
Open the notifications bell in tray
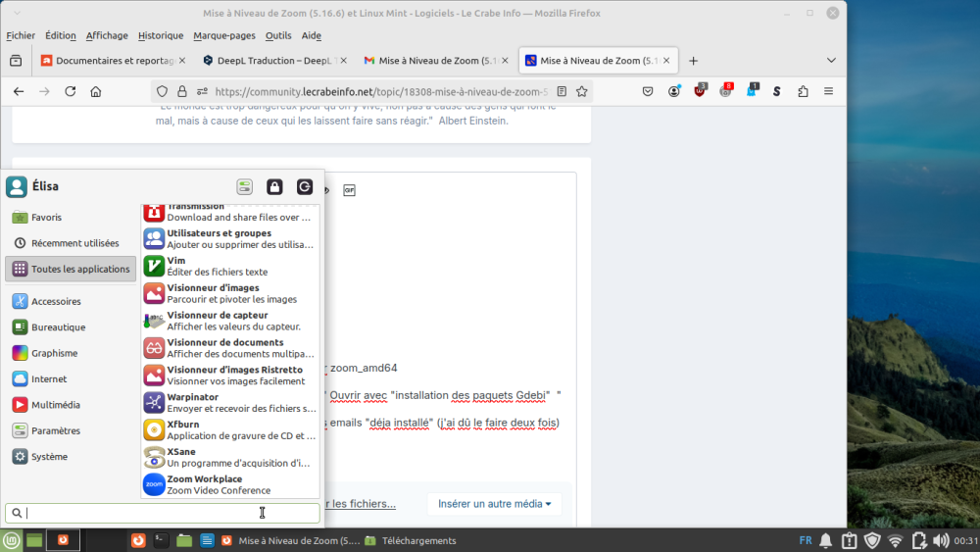point(825,541)
